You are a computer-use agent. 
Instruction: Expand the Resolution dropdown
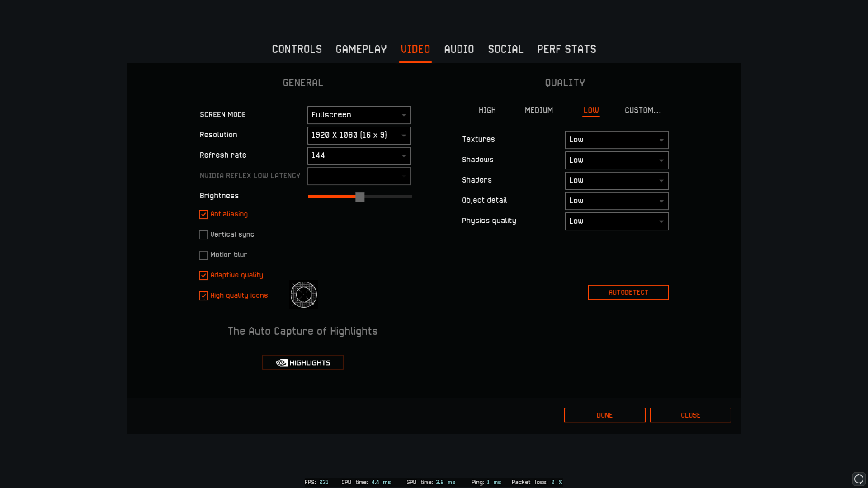359,136
